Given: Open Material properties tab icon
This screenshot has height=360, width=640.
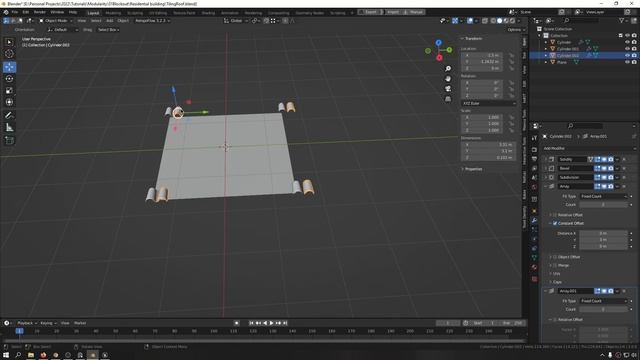Looking at the screenshot, I should click(534, 267).
